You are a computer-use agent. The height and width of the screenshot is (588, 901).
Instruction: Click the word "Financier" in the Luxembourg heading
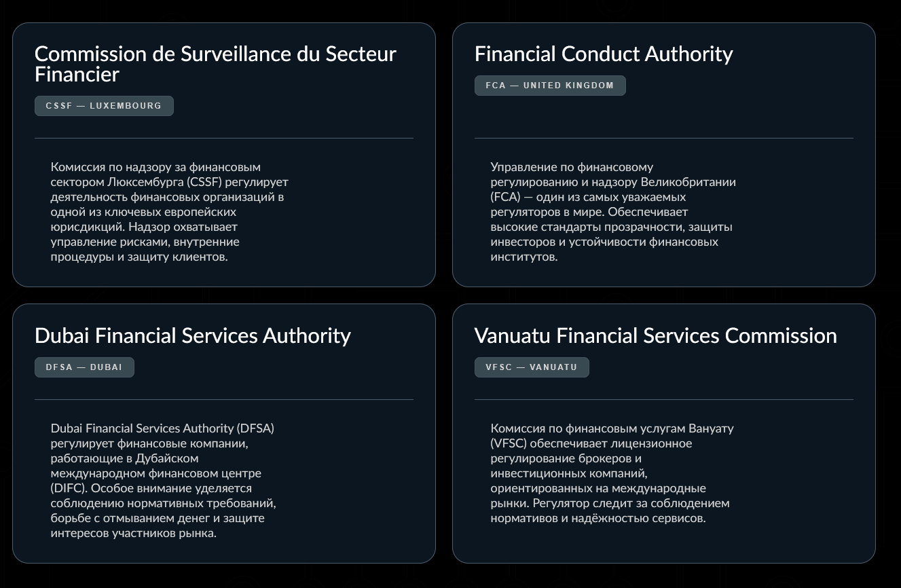[77, 75]
